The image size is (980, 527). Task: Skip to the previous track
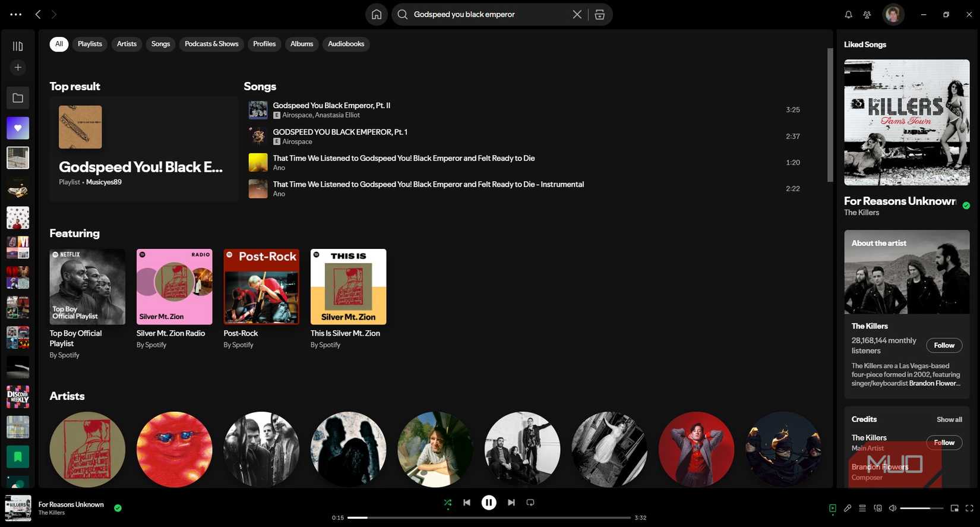(x=467, y=503)
